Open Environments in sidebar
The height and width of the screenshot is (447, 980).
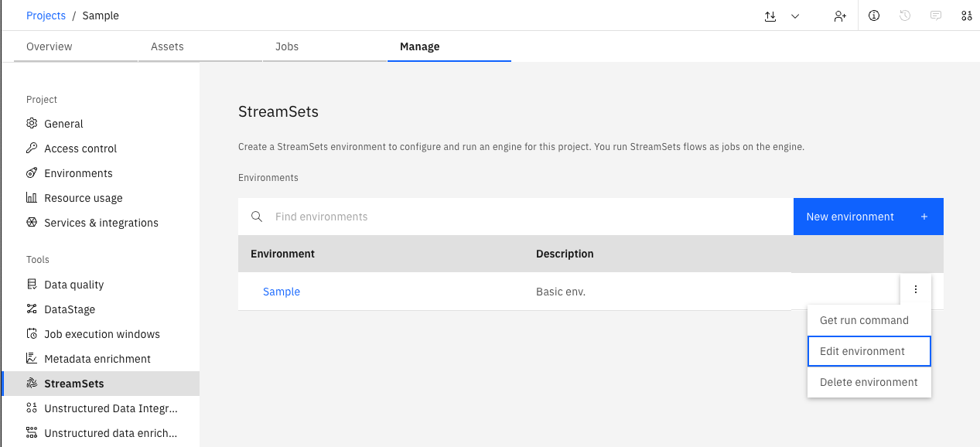click(101, 173)
